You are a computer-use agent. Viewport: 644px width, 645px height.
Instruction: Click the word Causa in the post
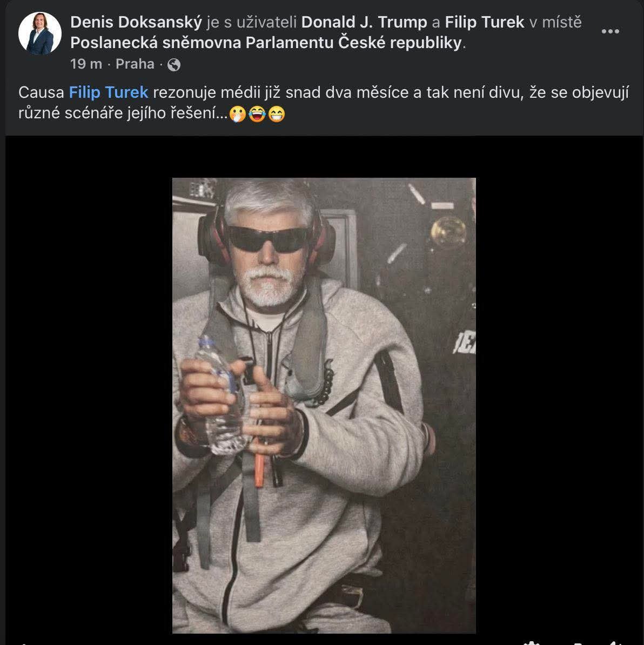pyautogui.click(x=41, y=92)
